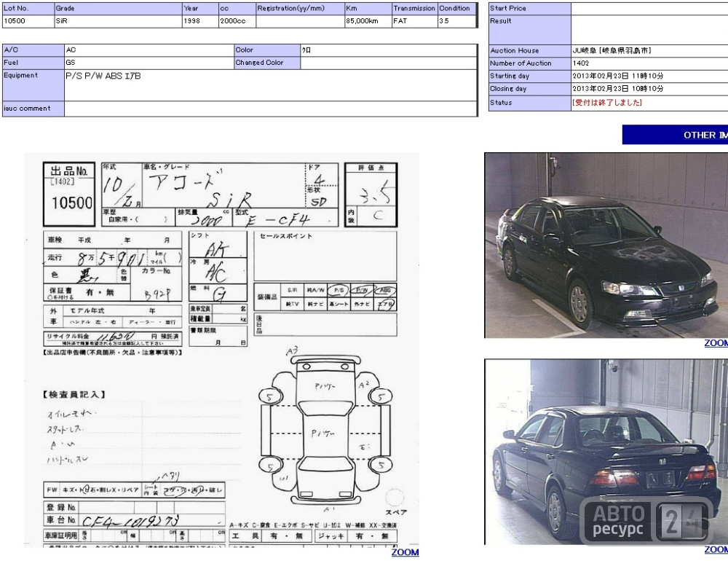Select condition value 3.5
The height and width of the screenshot is (561, 728).
click(x=444, y=21)
